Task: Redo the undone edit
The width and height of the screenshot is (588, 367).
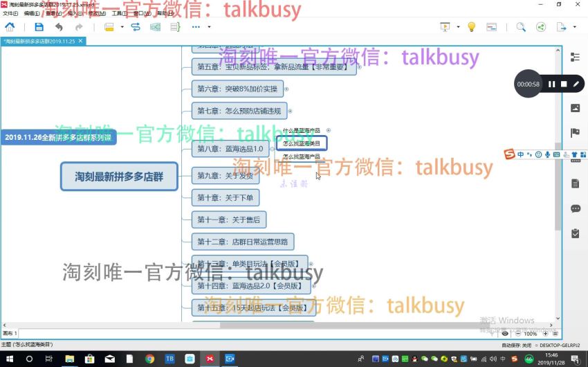Action: pos(79,27)
